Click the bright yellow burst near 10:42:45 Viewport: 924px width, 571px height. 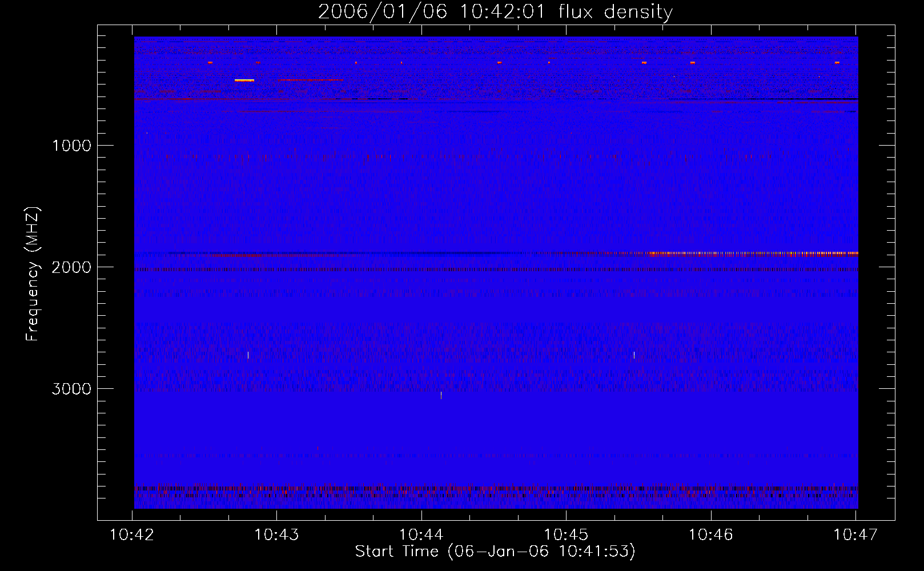pos(244,81)
